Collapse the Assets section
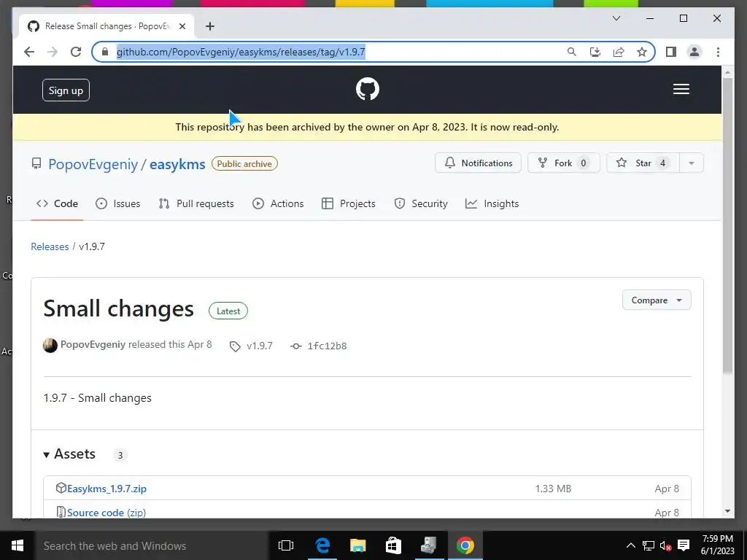Image resolution: width=747 pixels, height=560 pixels. point(69,454)
